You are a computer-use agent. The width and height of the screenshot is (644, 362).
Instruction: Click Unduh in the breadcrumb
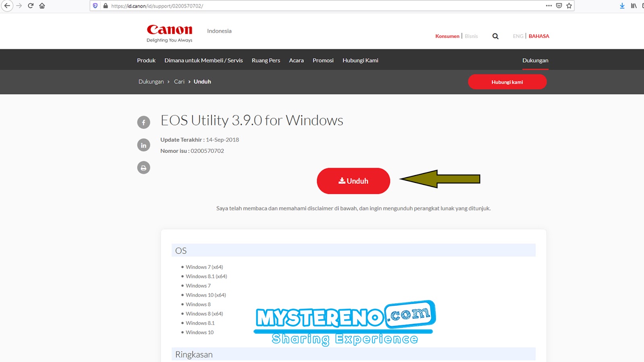tap(202, 82)
